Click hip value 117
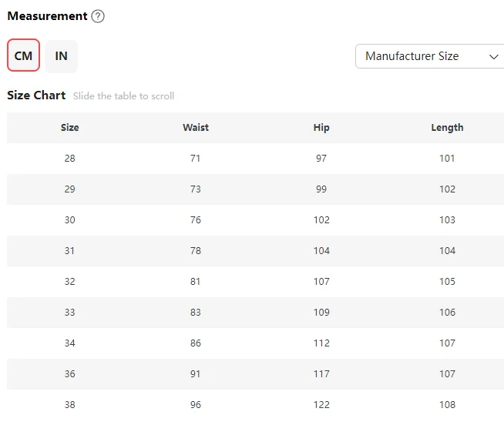Viewport: 504px width, 425px height. 322,374
